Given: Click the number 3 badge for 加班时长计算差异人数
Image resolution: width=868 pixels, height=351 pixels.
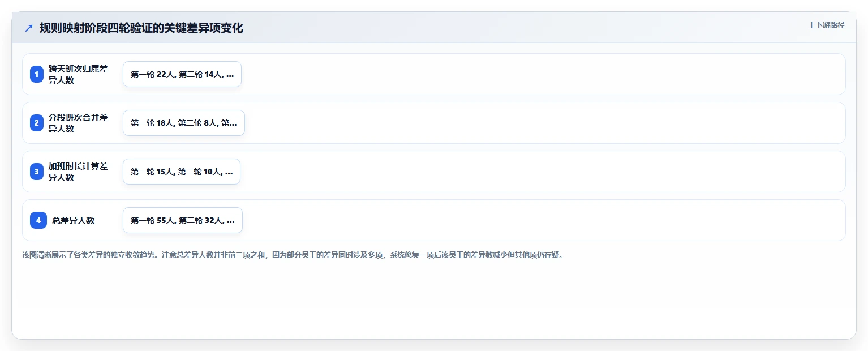Looking at the screenshot, I should pyautogui.click(x=37, y=172).
